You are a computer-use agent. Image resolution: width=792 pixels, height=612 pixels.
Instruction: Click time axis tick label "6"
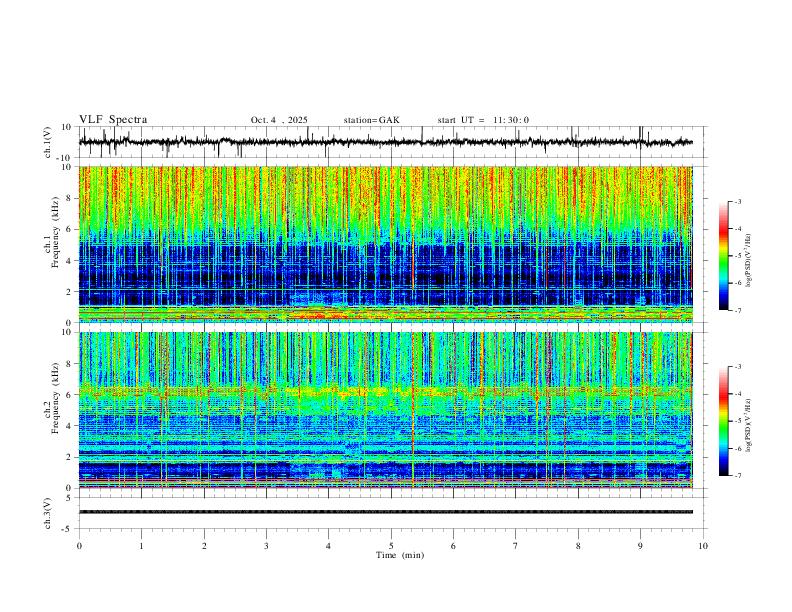pos(453,546)
